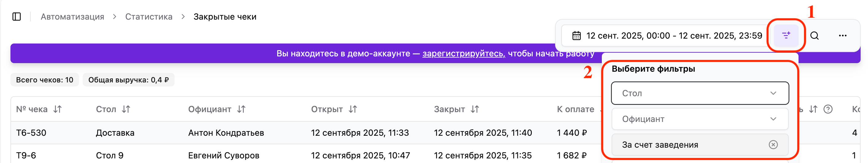This screenshot has width=868, height=163.
Task: Click the Всего чеков: 10 badge
Action: coord(45,80)
